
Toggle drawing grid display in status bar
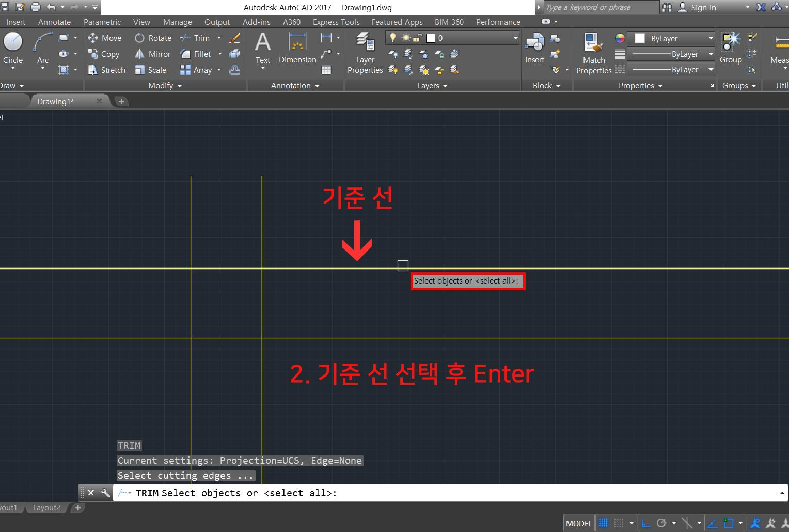(x=603, y=523)
